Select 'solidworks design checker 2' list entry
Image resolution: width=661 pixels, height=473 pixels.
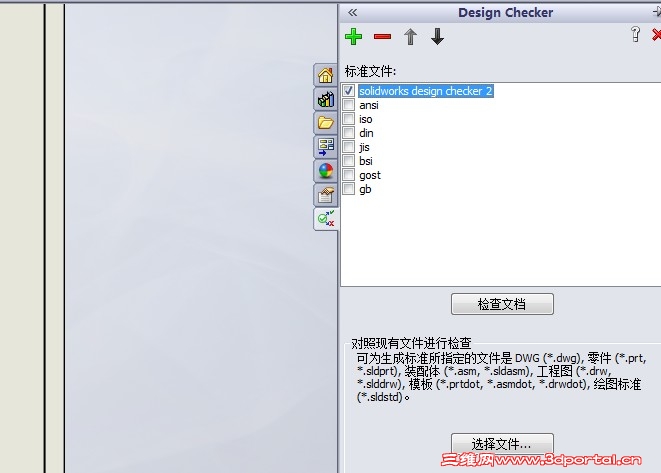426,91
